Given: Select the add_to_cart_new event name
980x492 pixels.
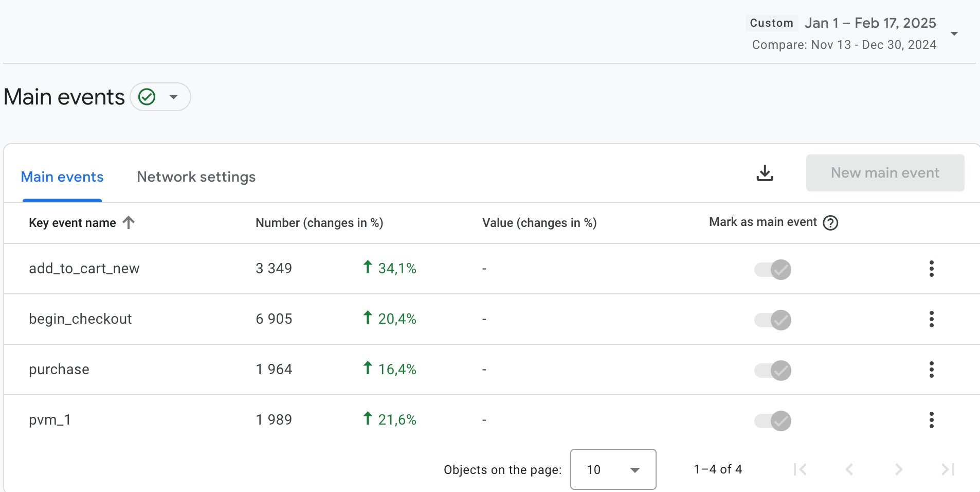Looking at the screenshot, I should click(x=84, y=269).
